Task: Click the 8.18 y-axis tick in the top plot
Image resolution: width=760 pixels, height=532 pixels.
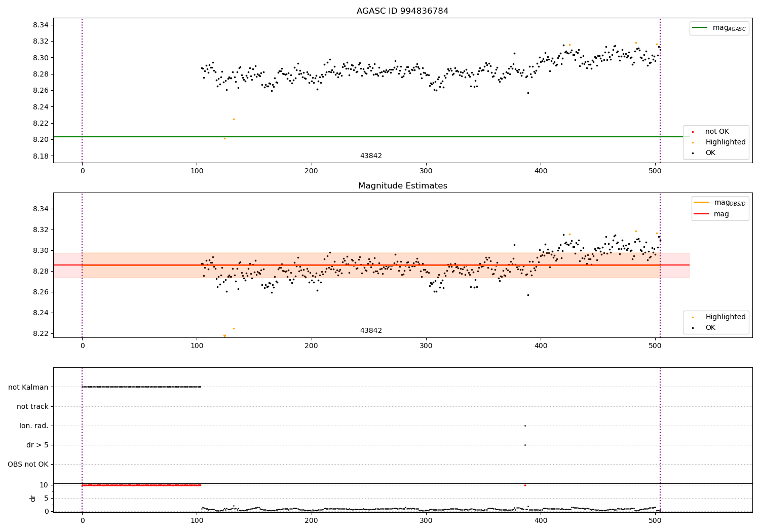Action: 41,156
